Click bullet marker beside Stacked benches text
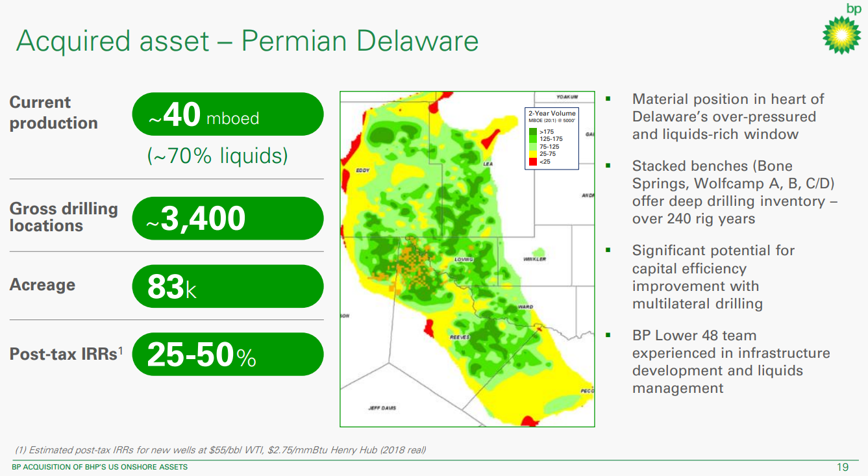The height and width of the screenshot is (476, 868). tap(608, 166)
